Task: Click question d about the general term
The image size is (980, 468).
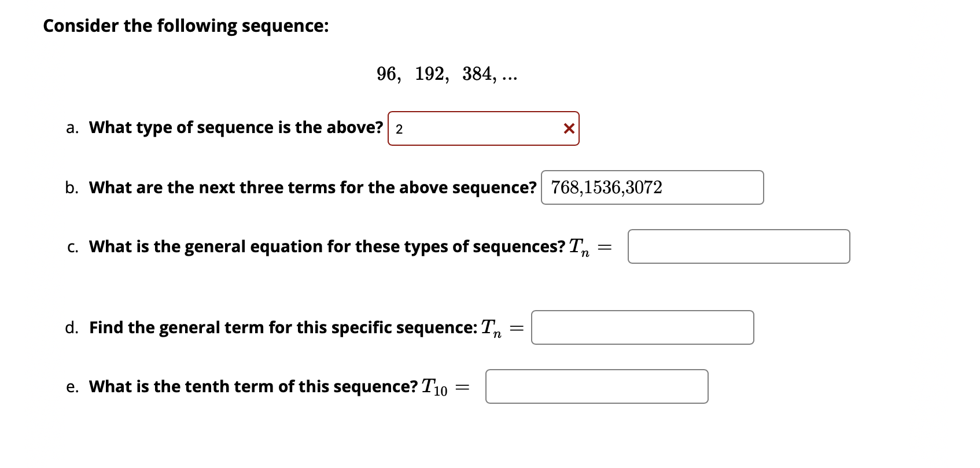Action: point(283,327)
